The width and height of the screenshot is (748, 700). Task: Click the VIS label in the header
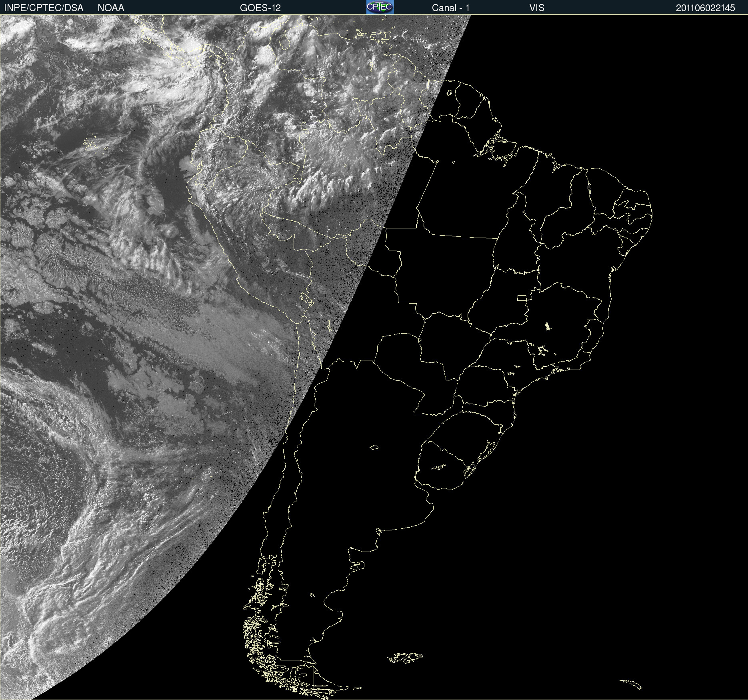pos(537,8)
